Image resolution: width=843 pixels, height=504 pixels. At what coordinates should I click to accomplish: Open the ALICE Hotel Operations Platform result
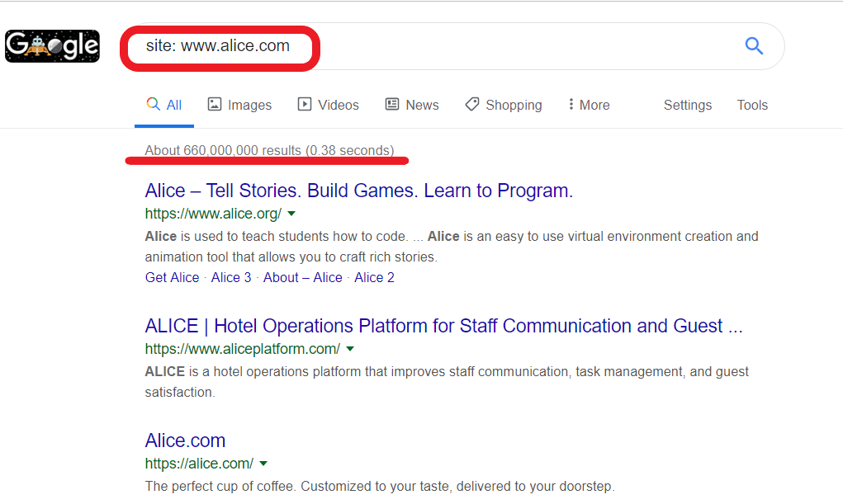443,325
